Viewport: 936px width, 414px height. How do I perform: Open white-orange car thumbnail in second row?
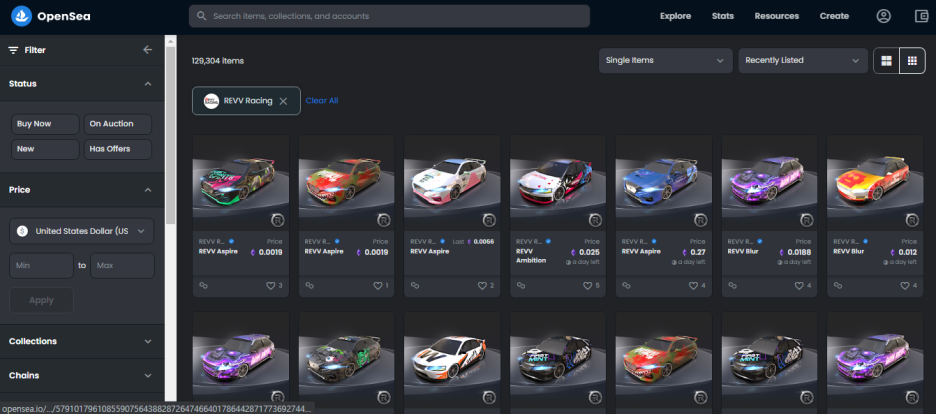tap(452, 360)
